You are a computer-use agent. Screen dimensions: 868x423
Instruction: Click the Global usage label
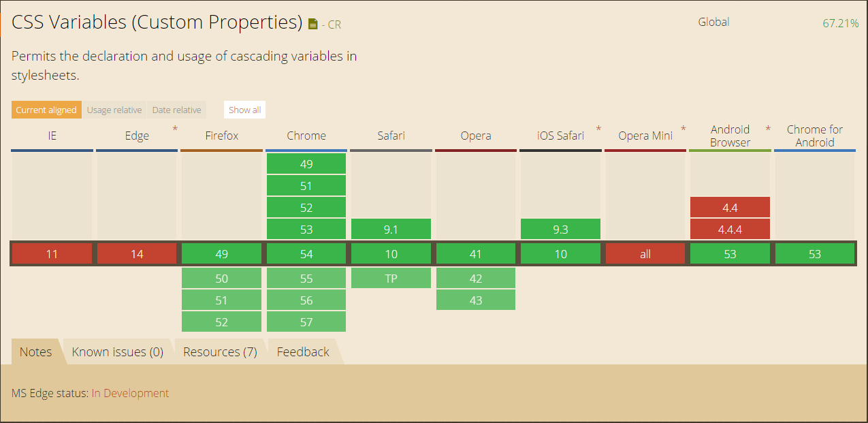(713, 22)
